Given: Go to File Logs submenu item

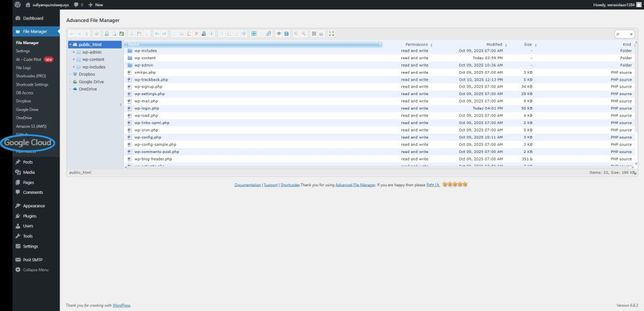Looking at the screenshot, I should 25,67.
